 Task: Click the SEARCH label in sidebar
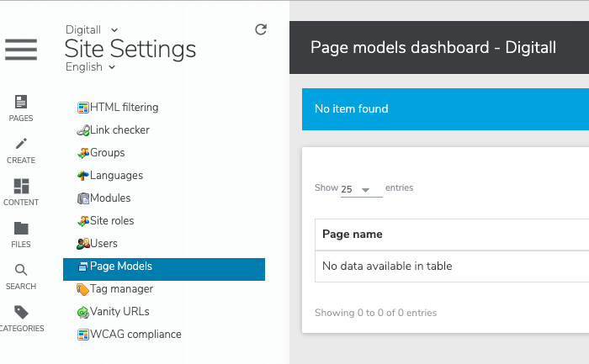21,287
